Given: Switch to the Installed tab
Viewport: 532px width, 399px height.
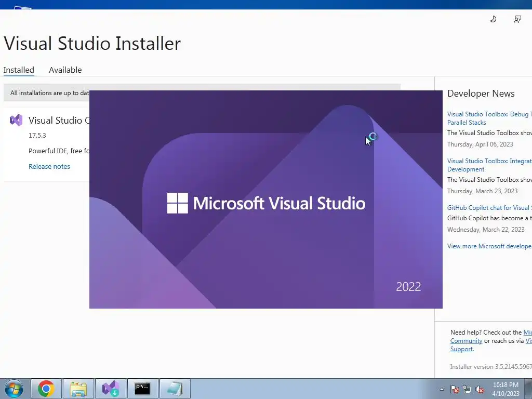Looking at the screenshot, I should pyautogui.click(x=19, y=70).
